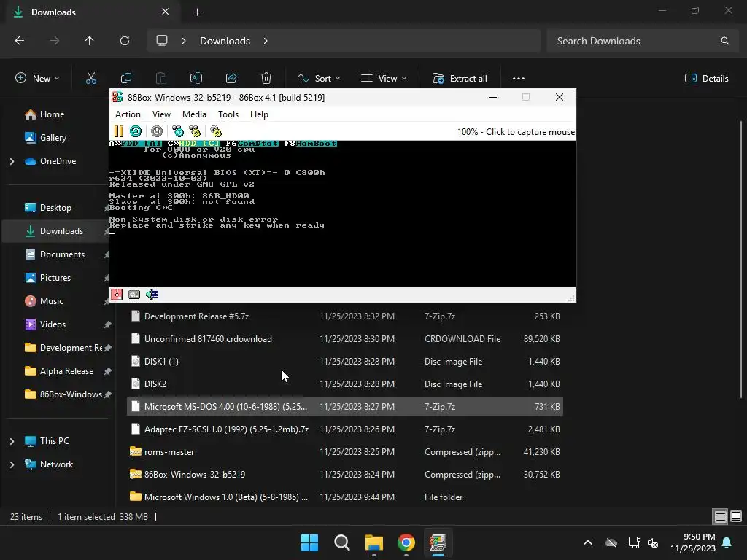Expand the chevron after Downloads in address bar
Image resolution: width=747 pixels, height=560 pixels.
266,41
